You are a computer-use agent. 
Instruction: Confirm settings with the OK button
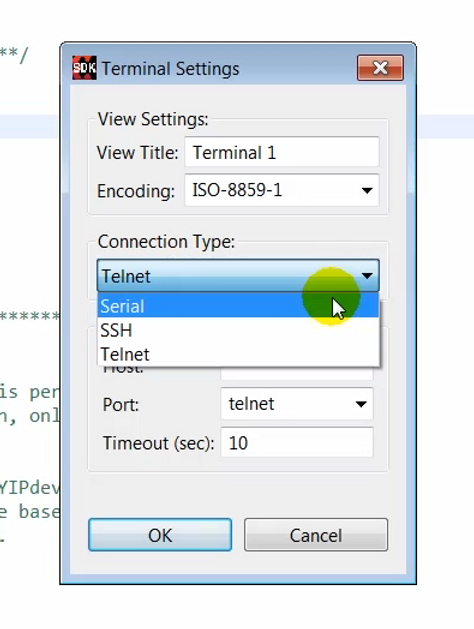pos(160,535)
